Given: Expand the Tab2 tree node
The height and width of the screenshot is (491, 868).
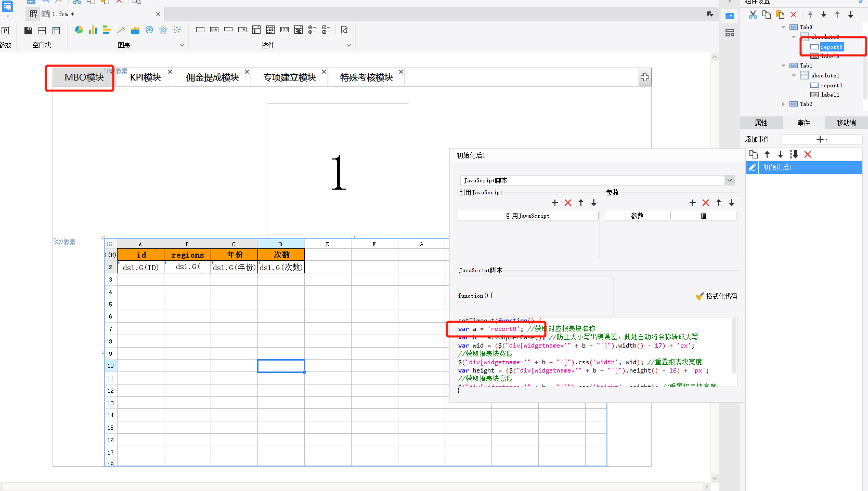Looking at the screenshot, I should [x=784, y=104].
